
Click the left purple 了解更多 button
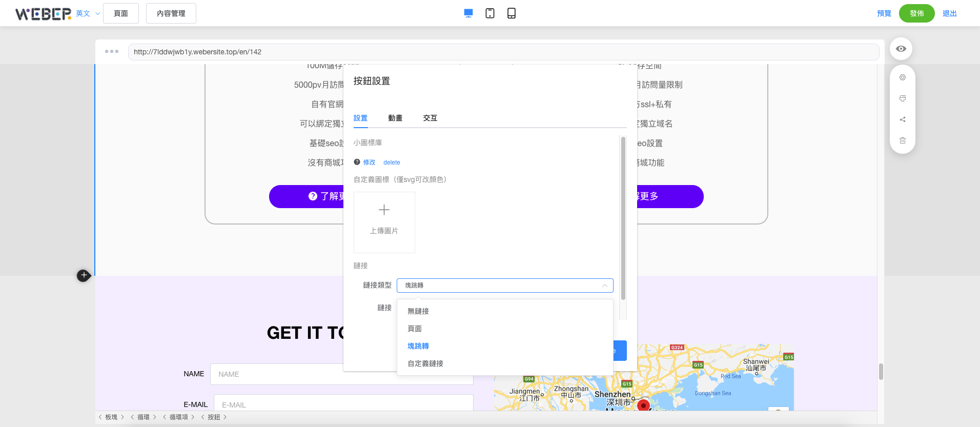coord(306,196)
